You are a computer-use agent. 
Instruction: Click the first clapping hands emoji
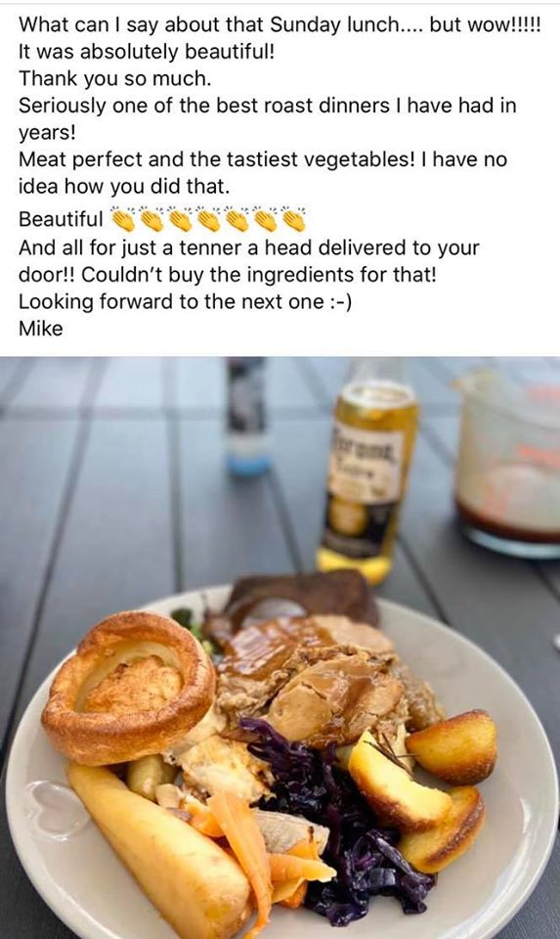[122, 220]
